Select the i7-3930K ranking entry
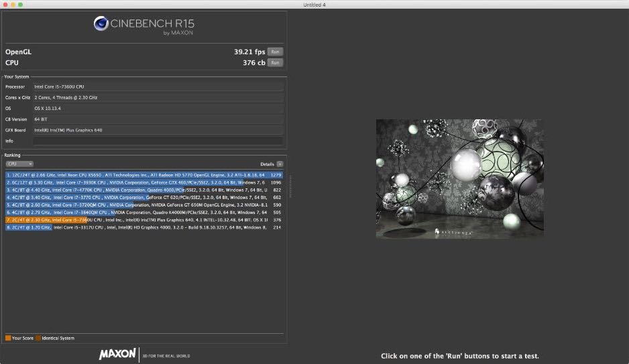This screenshot has height=364, width=629. pyautogui.click(x=144, y=182)
